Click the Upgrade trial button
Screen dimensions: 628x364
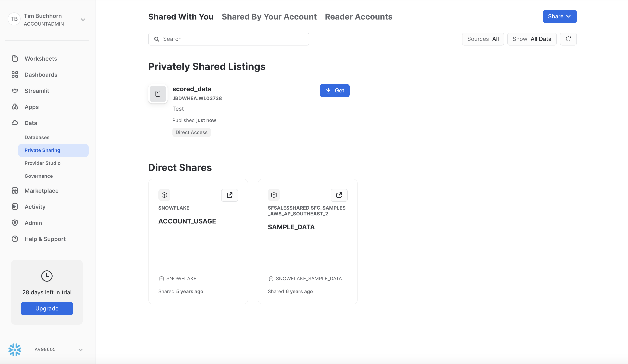(47, 308)
